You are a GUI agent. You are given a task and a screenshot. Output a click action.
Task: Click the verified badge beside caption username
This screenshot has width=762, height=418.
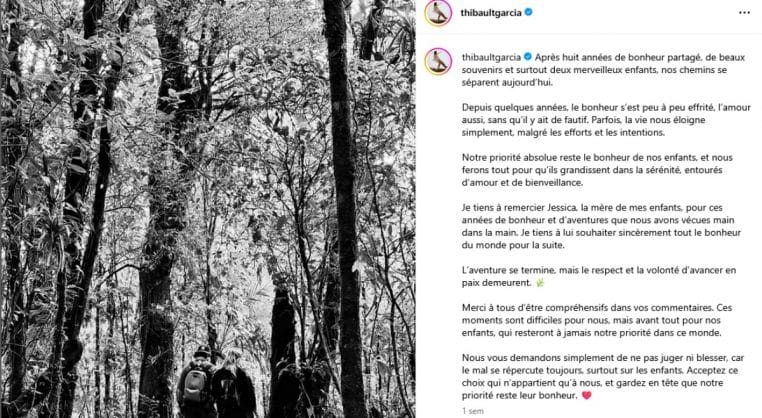pyautogui.click(x=527, y=57)
